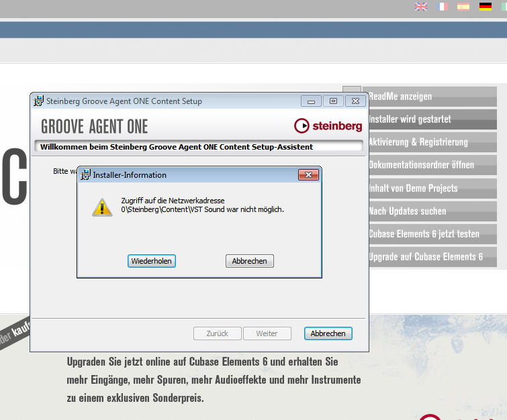The width and height of the screenshot is (507, 420).
Task: Click Upgrade auf Cubase Elements 6
Action: pyautogui.click(x=432, y=257)
